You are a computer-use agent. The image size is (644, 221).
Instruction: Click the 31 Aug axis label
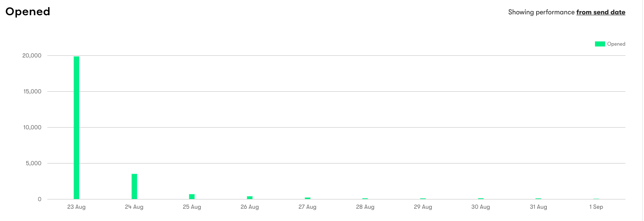(538, 207)
